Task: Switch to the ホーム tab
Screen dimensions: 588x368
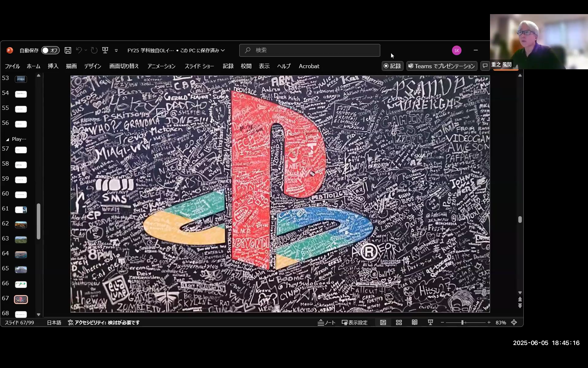Action: point(33,66)
